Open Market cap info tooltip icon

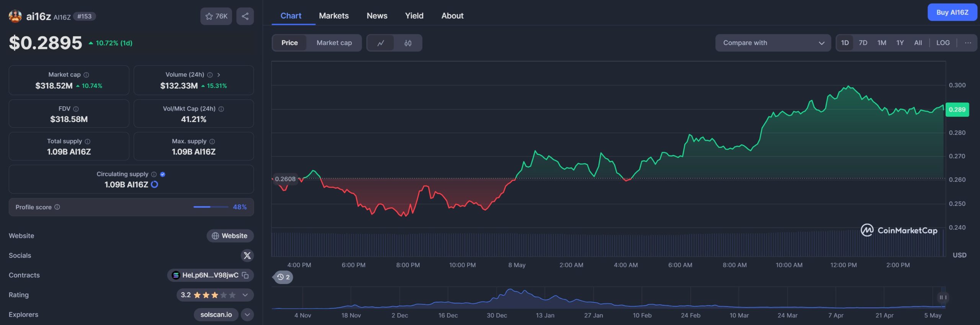point(87,75)
